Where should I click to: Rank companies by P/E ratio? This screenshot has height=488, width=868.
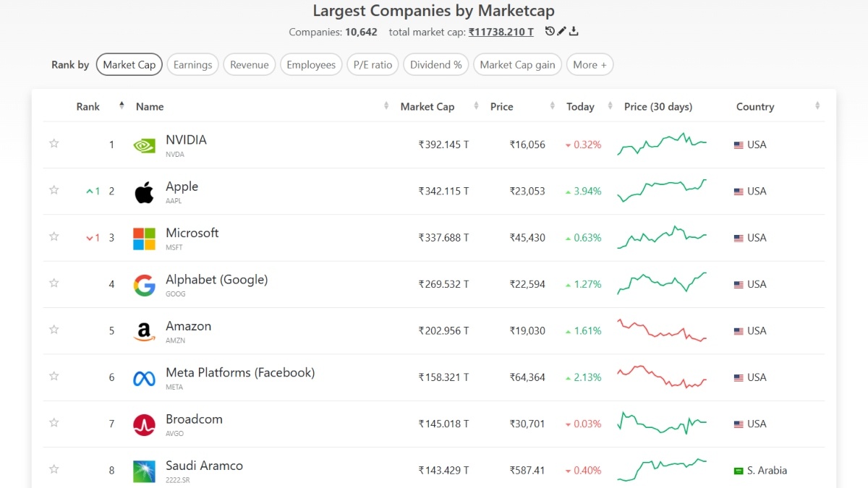tap(373, 65)
